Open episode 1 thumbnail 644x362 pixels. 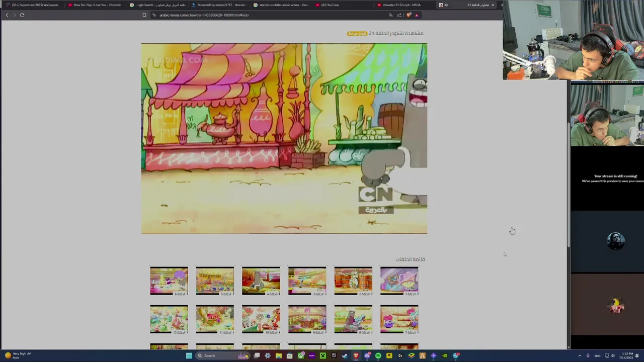pos(399,281)
